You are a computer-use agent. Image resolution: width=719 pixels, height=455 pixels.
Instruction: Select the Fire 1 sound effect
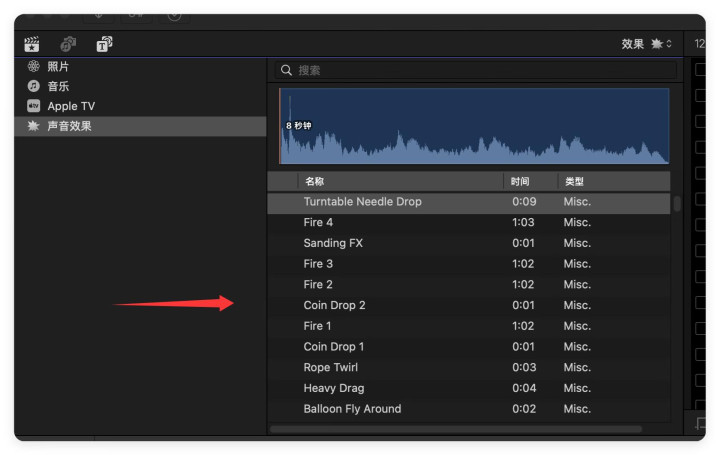coord(469,326)
